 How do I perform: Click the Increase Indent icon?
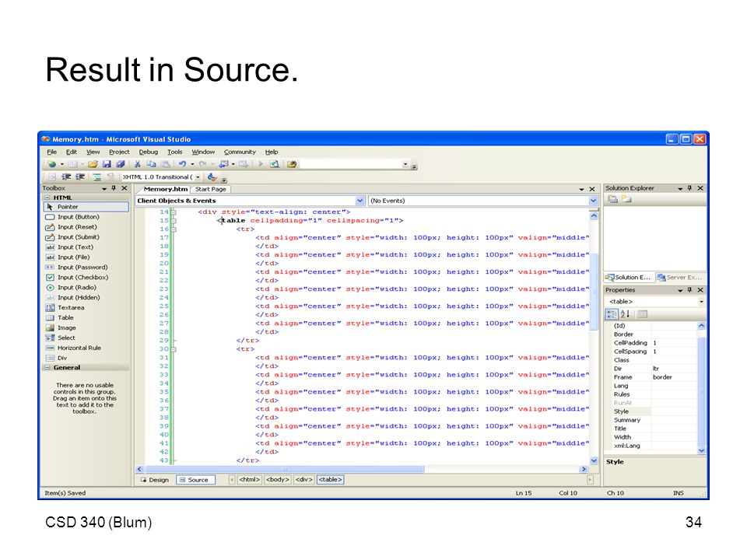80,177
